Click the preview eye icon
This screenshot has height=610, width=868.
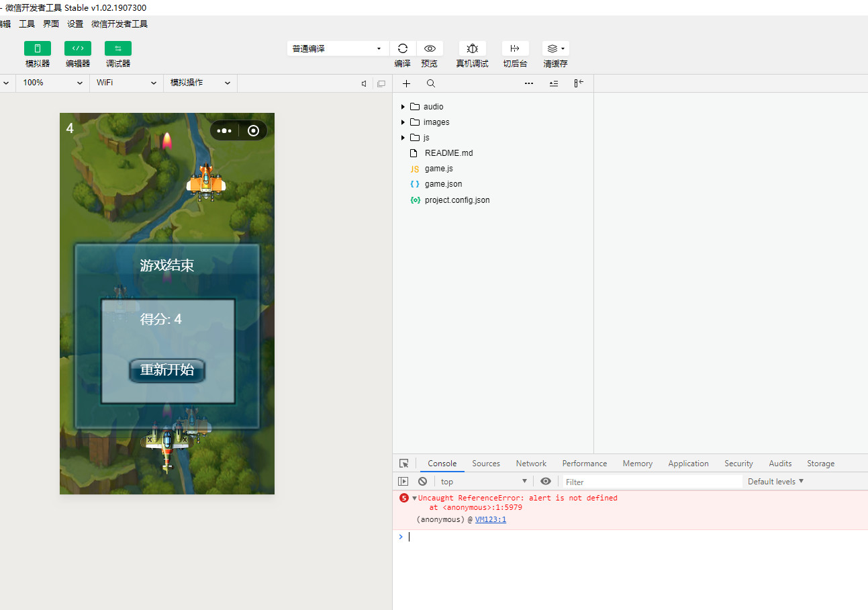point(430,48)
